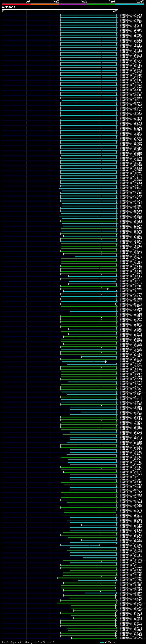Viewport: 146px width, 644px height.
Task: Click the 'Large gaps' legend text
Action: pyautogui.click(x=10, y=642)
